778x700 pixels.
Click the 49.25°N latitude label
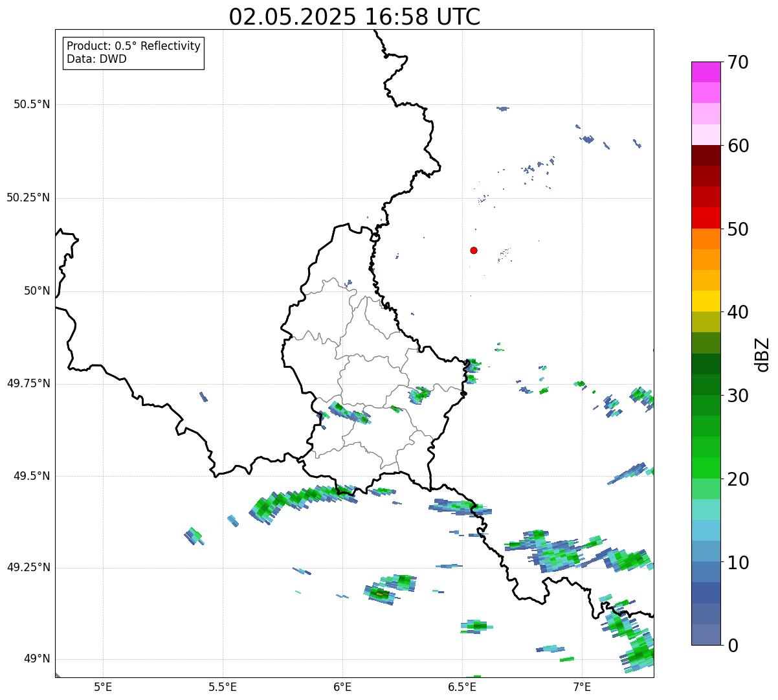(x=28, y=568)
